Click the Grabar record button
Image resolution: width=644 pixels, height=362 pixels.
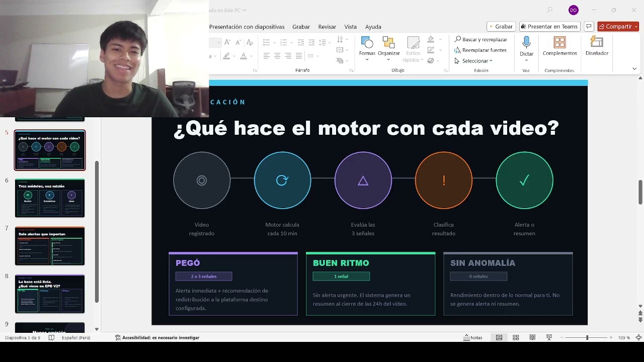[501, 27]
